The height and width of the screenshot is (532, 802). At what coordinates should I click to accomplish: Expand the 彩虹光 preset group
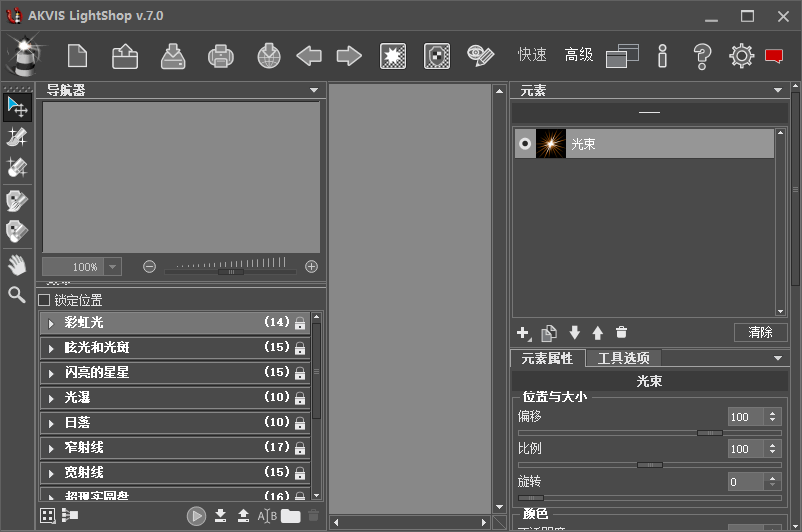click(51, 323)
